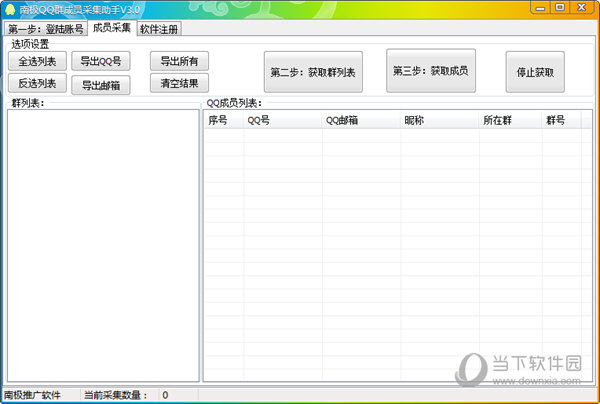Click 第二步：获取群列表 button
Image resolution: width=600 pixels, height=404 pixels.
point(313,72)
